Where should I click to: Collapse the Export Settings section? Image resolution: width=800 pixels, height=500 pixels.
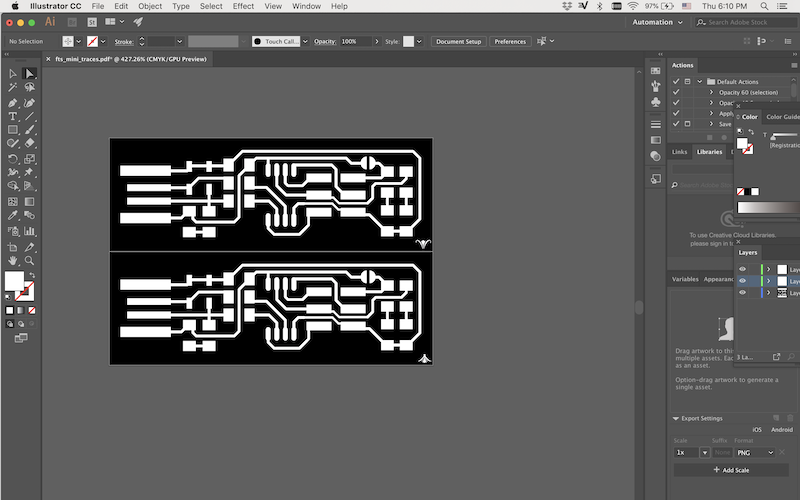pyautogui.click(x=676, y=418)
